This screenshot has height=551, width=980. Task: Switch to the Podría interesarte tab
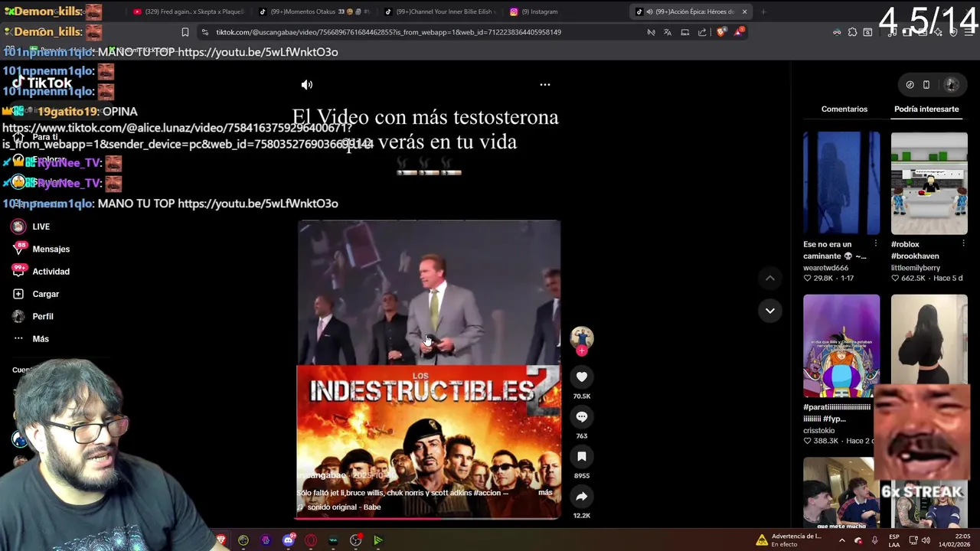[926, 109]
